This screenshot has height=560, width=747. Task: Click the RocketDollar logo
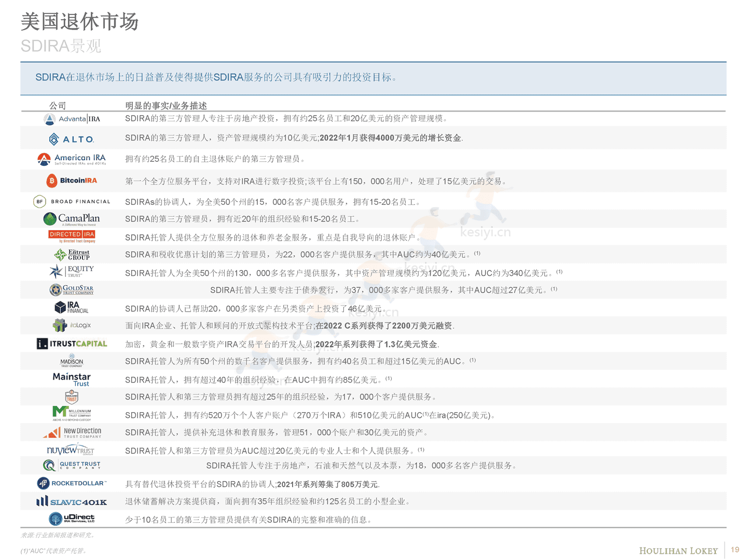pyautogui.click(x=72, y=483)
